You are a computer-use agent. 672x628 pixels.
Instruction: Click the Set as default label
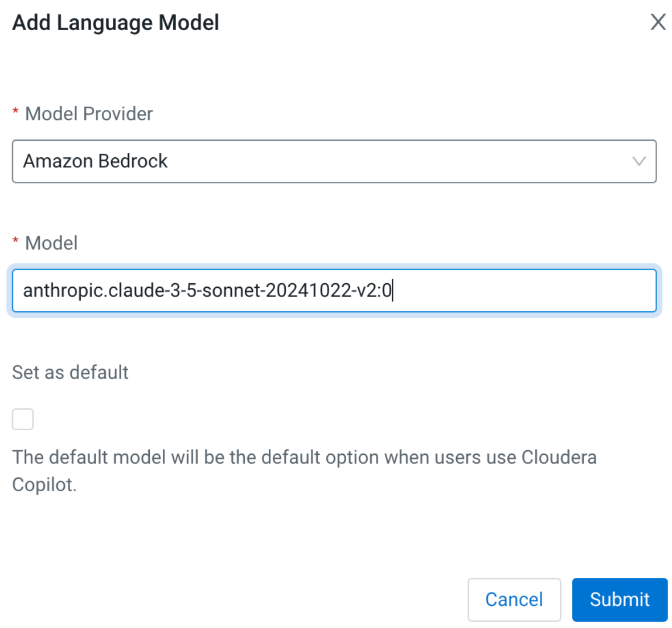point(70,372)
